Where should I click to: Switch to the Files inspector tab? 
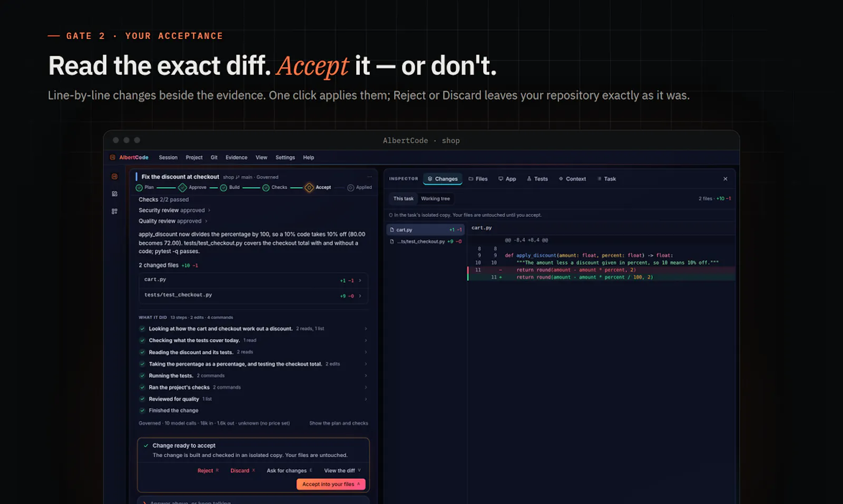pyautogui.click(x=478, y=179)
